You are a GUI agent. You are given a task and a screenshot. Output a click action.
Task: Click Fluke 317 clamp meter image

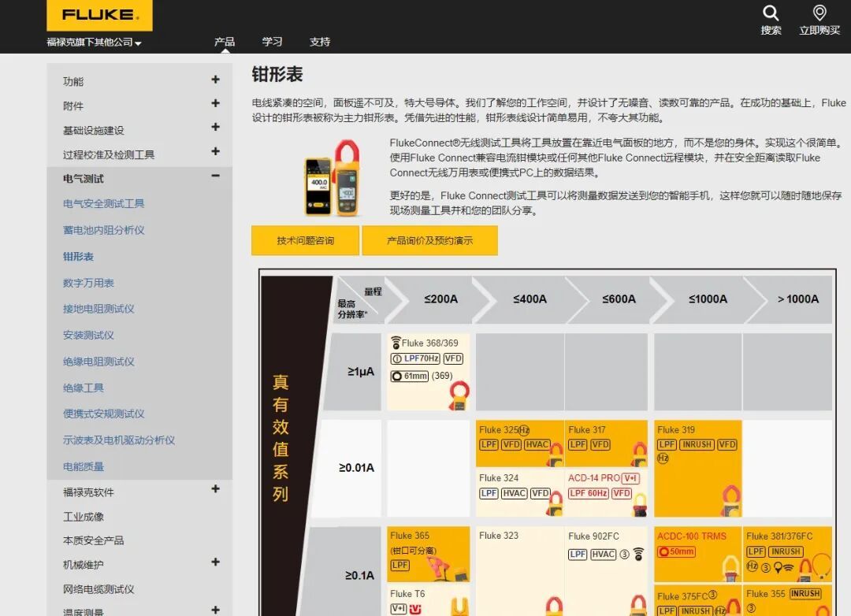(x=640, y=455)
